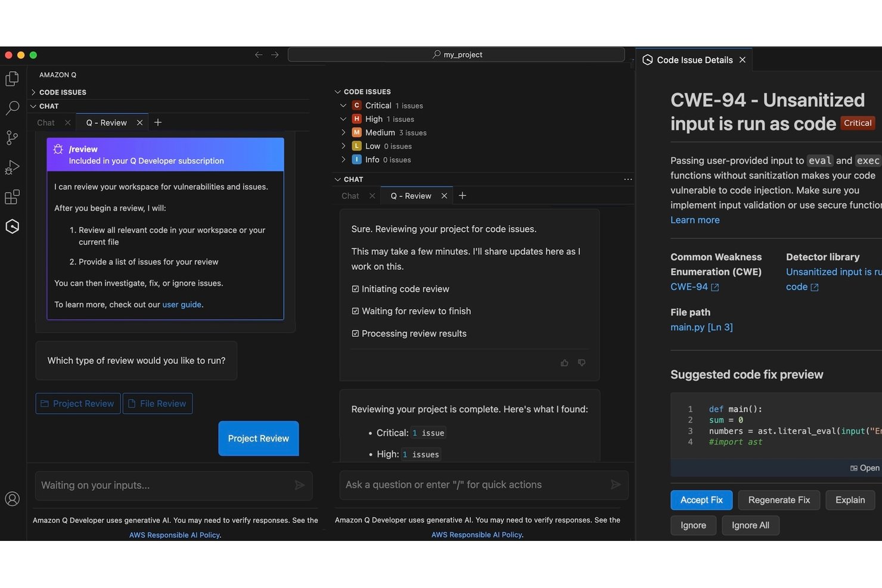
Task: Open Source Control view in activity bar
Action: [x=12, y=138]
